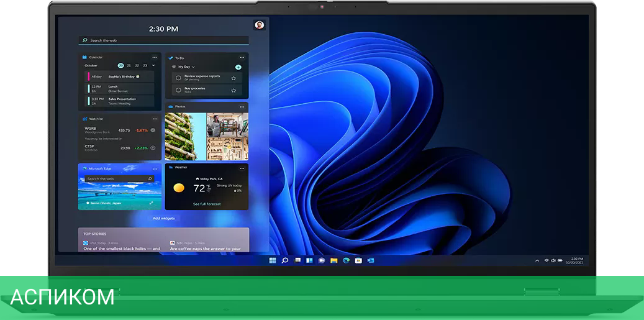Open Teams Chat from the taskbar
Image resolution: width=644 pixels, height=320 pixels.
pos(321,260)
